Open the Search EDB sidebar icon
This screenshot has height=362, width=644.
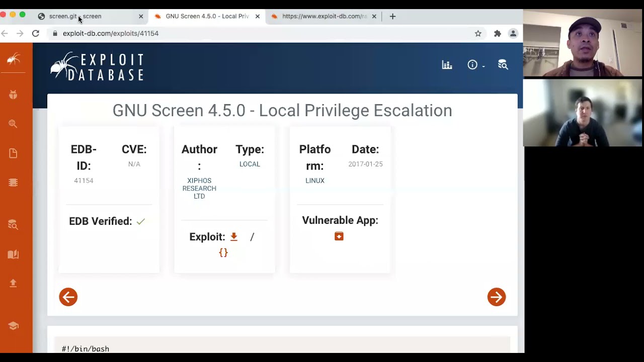point(13,225)
